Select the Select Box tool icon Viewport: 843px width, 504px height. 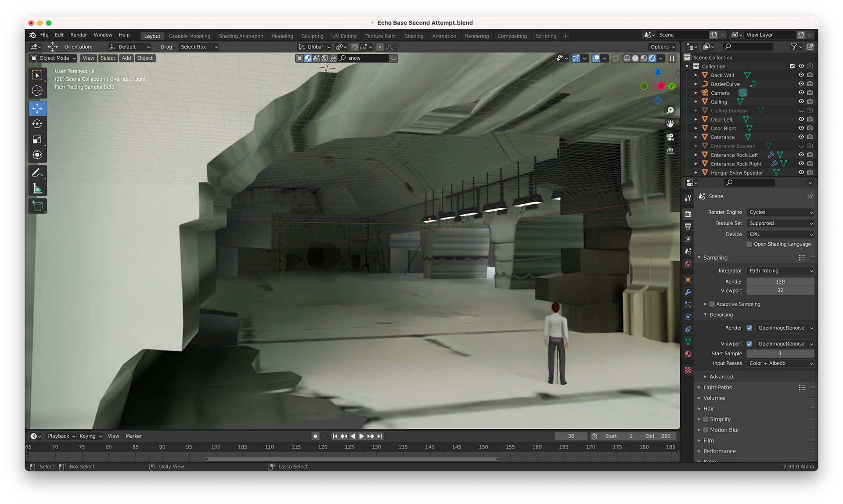37,75
